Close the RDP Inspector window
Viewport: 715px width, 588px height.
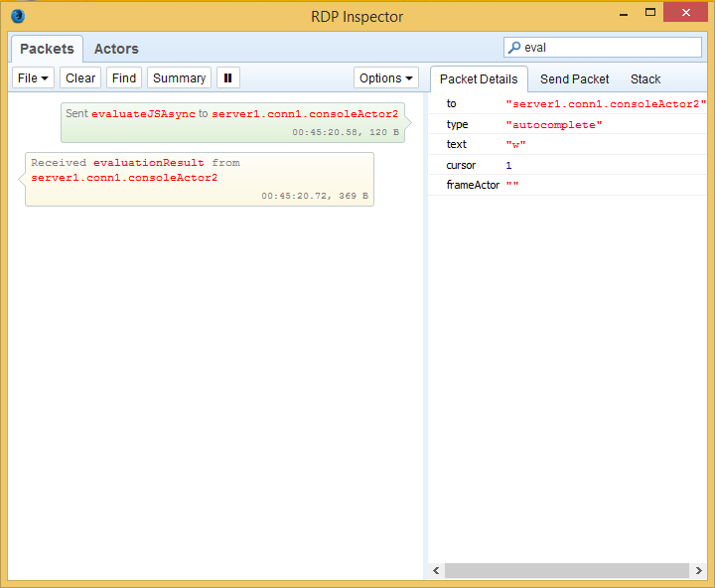tap(685, 12)
